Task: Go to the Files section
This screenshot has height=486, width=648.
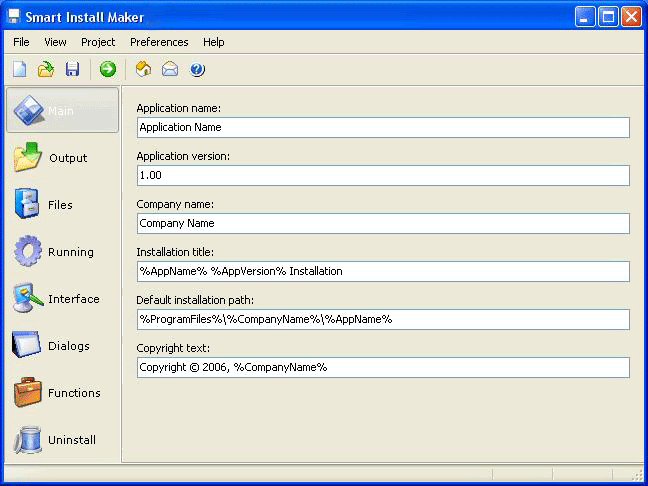Action: [x=62, y=205]
